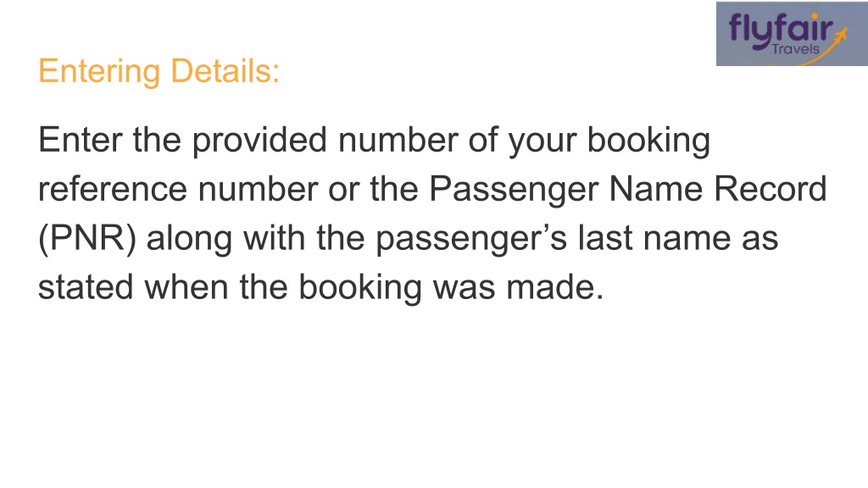868x488 pixels.
Task: Click the word 'booking' on the first line
Action: click(648, 141)
